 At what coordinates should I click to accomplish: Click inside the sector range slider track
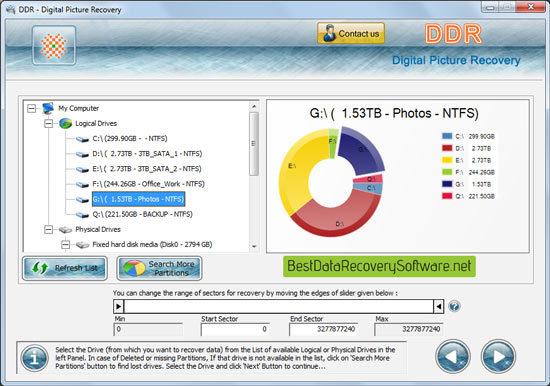(x=279, y=307)
